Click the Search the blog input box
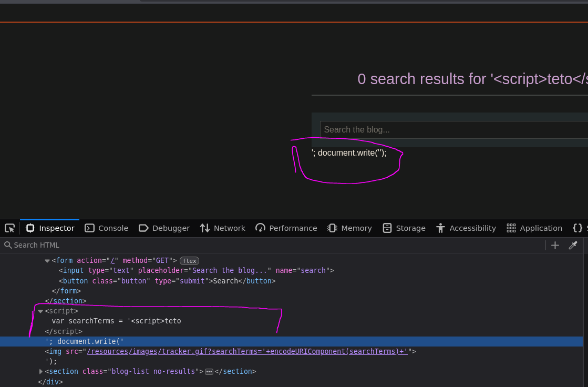Image resolution: width=588 pixels, height=387 pixels. pos(454,130)
